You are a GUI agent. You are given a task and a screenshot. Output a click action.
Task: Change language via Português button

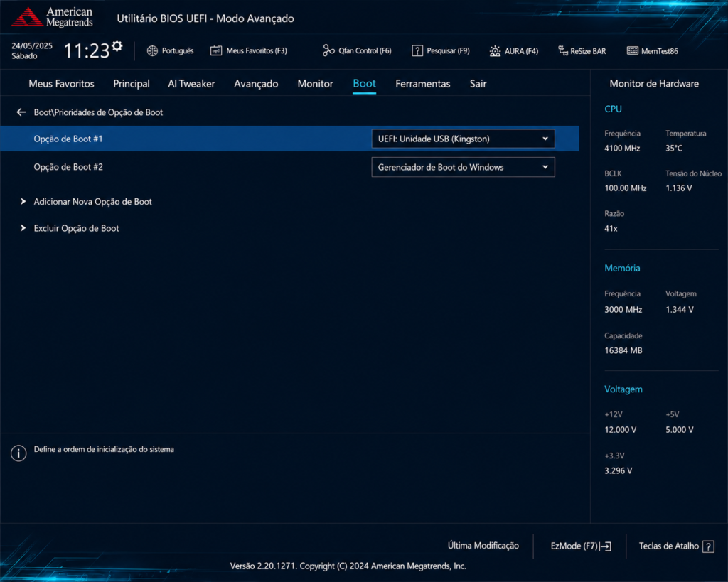pos(171,51)
